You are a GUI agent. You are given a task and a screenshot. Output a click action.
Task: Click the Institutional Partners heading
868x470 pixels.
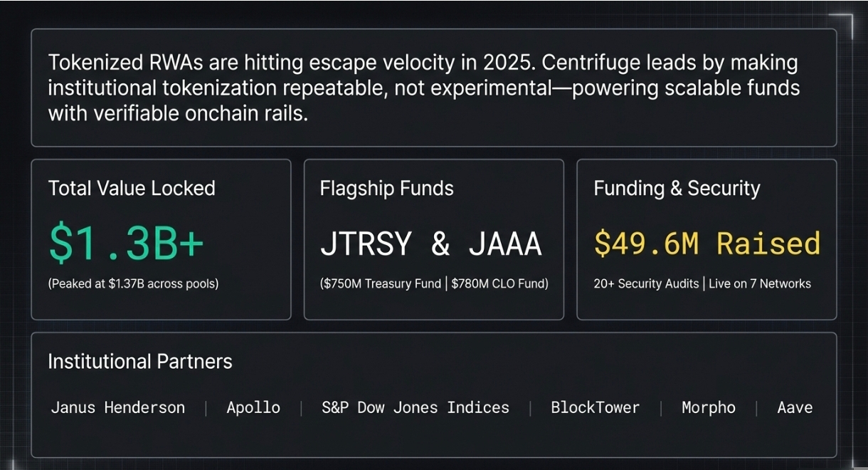click(140, 362)
